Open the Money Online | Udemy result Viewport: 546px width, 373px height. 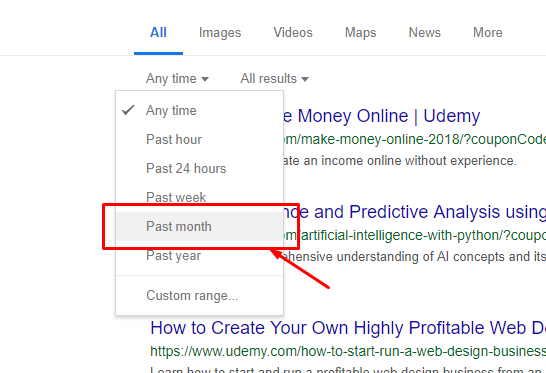pos(382,116)
